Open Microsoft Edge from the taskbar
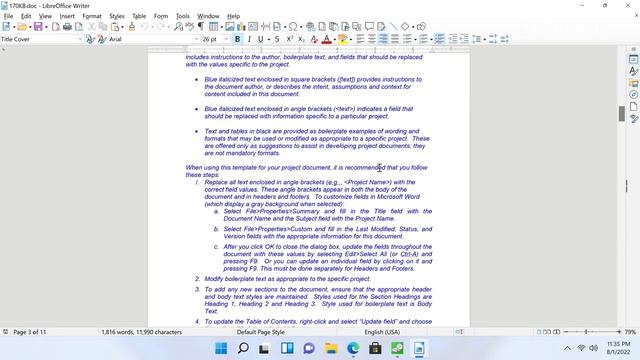Screen dimensions: 640x360 [353, 349]
